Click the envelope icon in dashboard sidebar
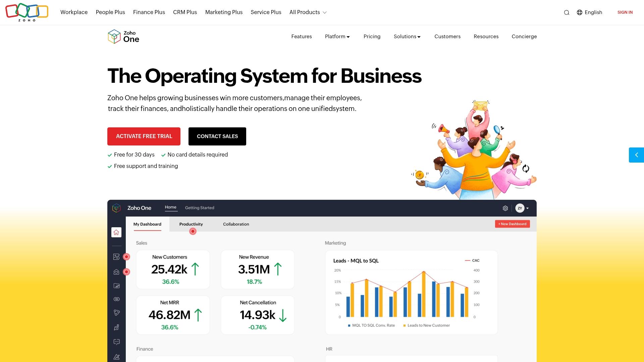 pos(116,272)
